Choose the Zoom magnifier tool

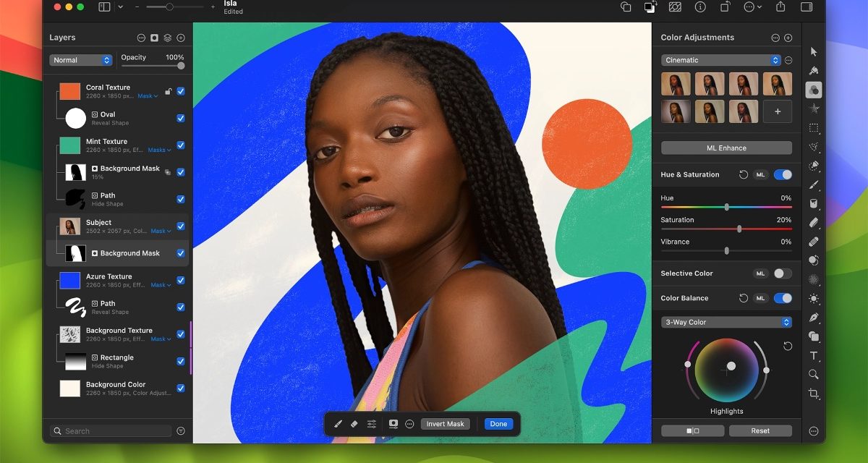[814, 374]
